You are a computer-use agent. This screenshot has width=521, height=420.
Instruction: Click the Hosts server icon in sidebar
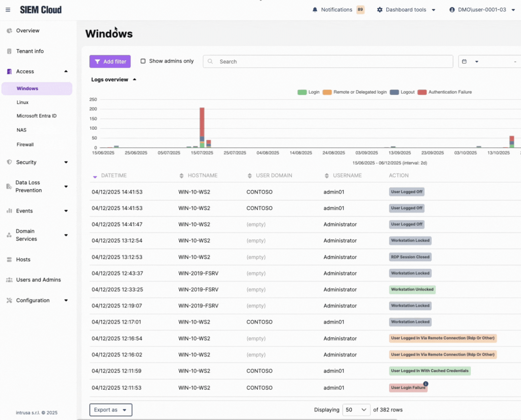[9, 260]
